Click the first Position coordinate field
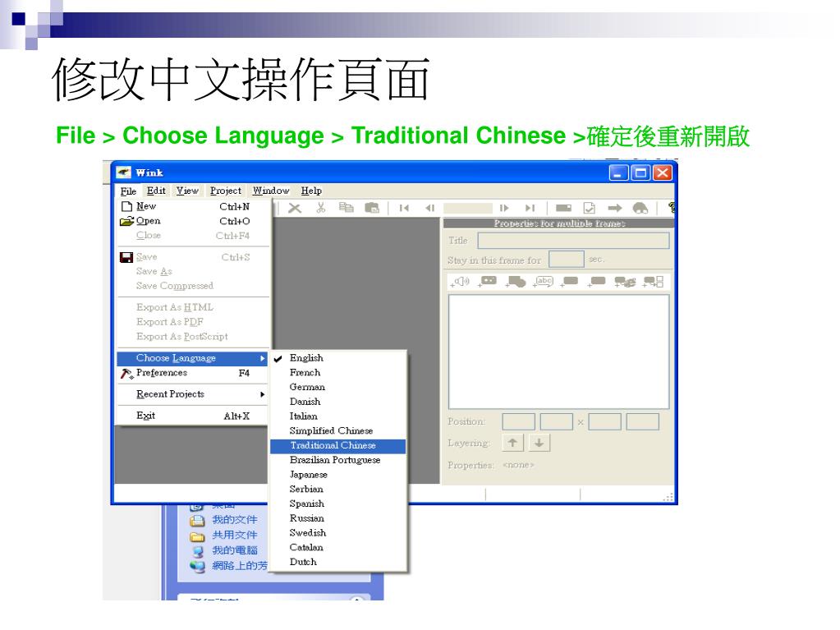This screenshot has width=840, height=630. [519, 422]
